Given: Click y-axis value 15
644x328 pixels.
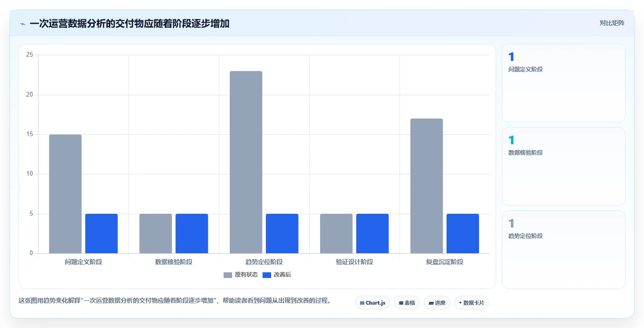Looking at the screenshot, I should point(29,134).
